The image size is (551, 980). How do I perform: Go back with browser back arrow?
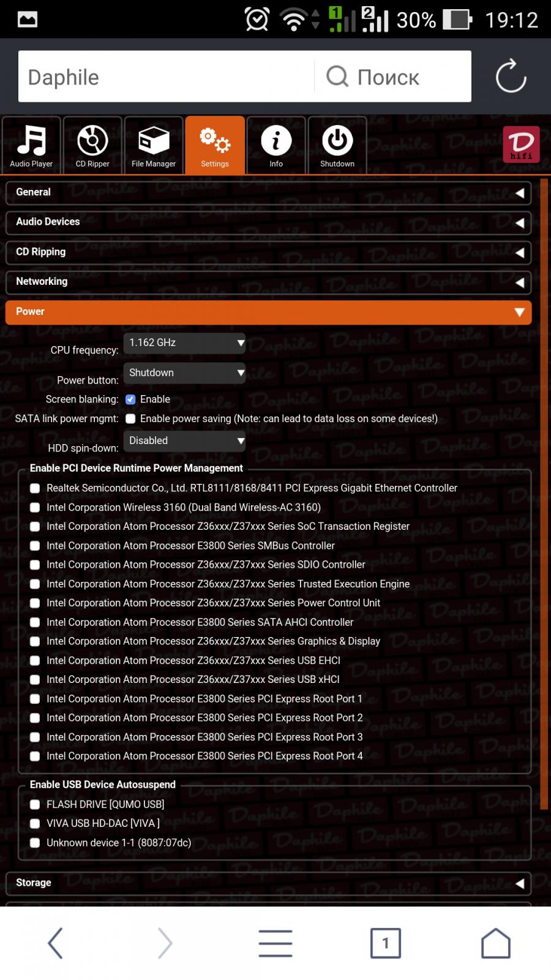click(x=55, y=943)
